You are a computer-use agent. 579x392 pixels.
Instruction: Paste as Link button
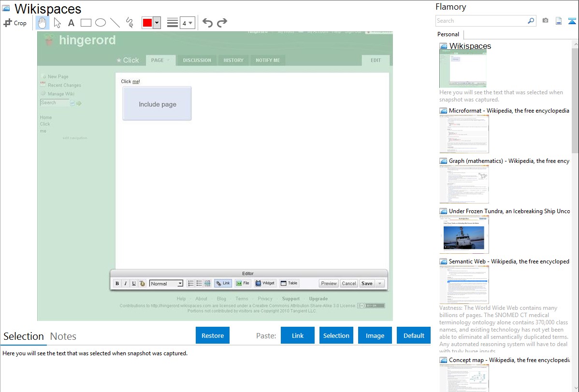coord(298,335)
